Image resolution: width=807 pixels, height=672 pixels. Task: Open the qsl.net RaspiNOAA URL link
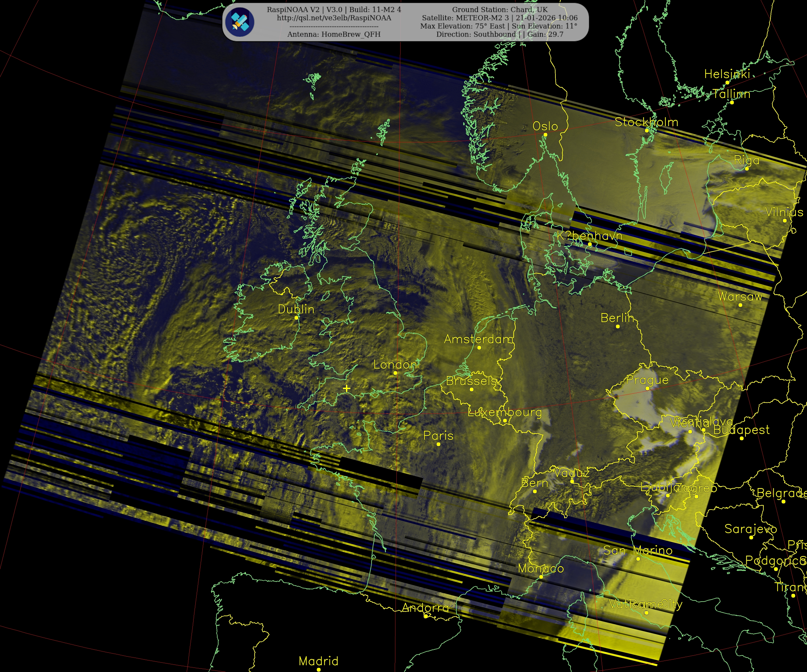(334, 18)
